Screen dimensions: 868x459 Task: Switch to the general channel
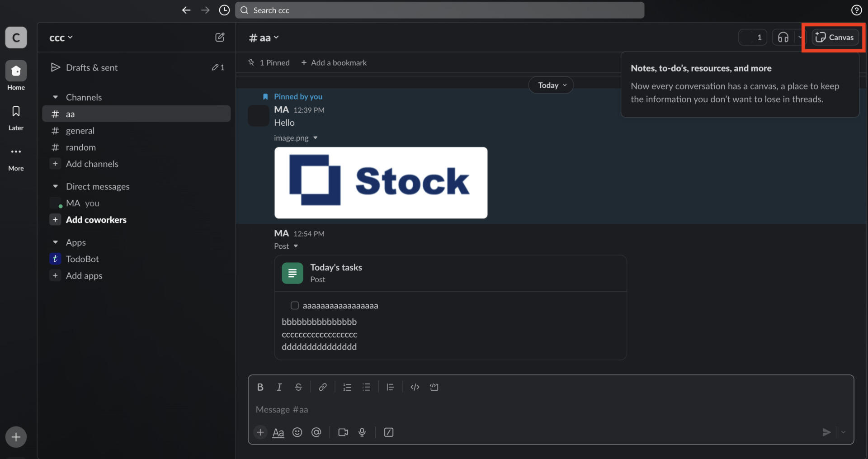(x=80, y=131)
